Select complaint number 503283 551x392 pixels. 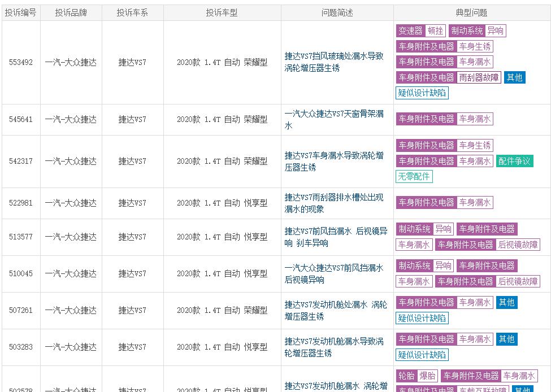coord(21,347)
